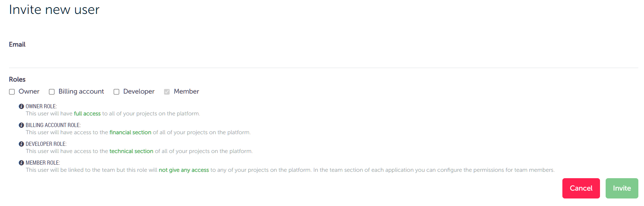This screenshot has height=206, width=644.
Task: Click the green "not give any access" text
Action: (184, 170)
